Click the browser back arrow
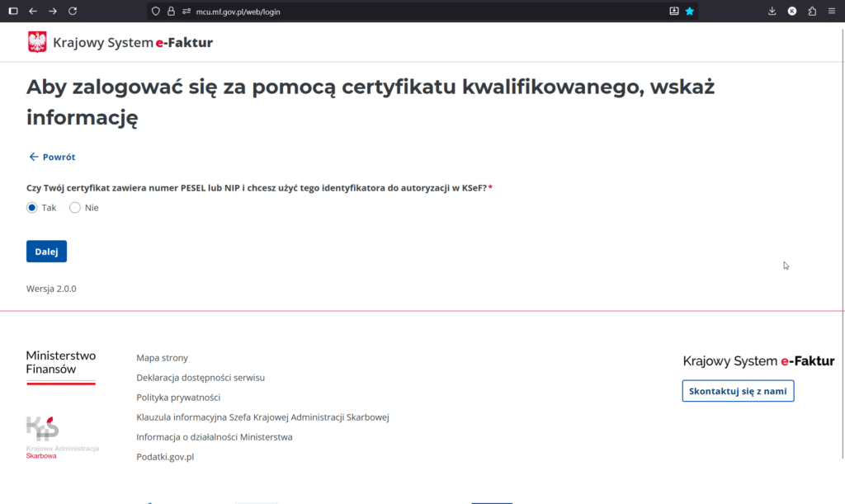845x504 pixels. pos(33,11)
